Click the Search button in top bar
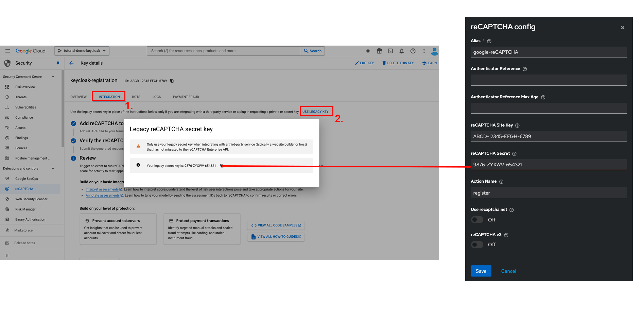This screenshot has height=315, width=644. (x=313, y=51)
